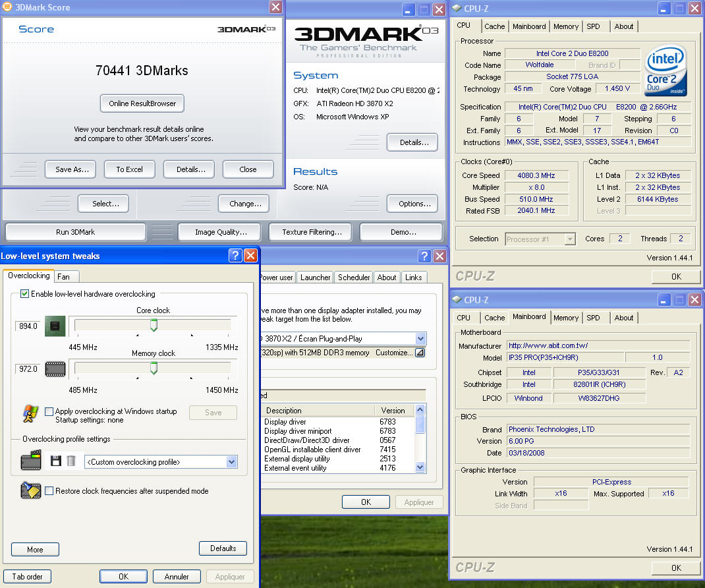Save the overclocking profile with floppy icon
Image resolution: width=705 pixels, height=588 pixels.
pyautogui.click(x=56, y=461)
